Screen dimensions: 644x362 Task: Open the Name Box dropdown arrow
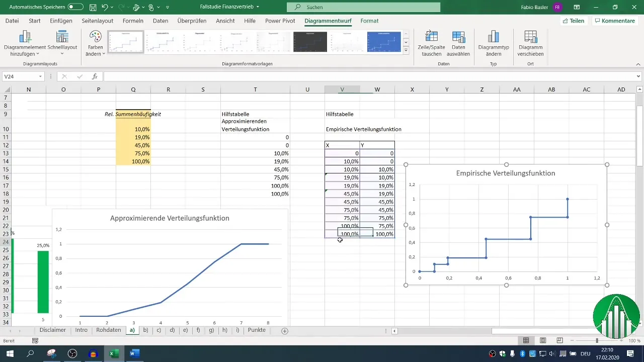coord(41,76)
